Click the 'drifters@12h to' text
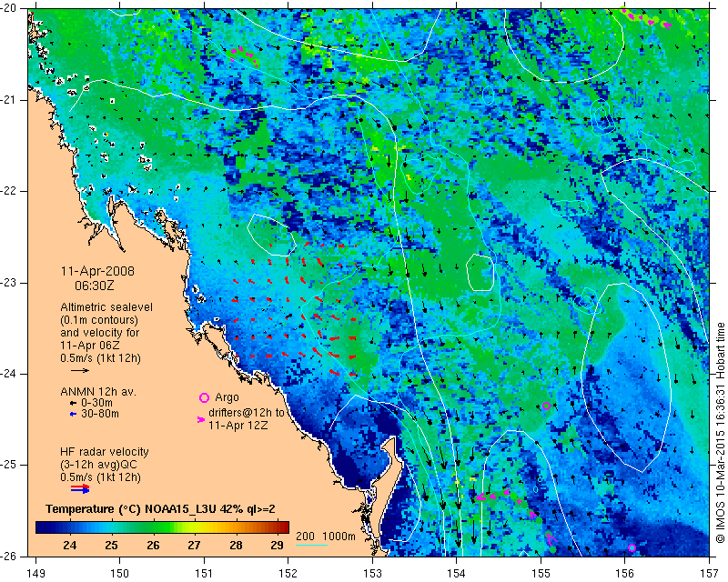728x582 pixels. click(x=246, y=413)
